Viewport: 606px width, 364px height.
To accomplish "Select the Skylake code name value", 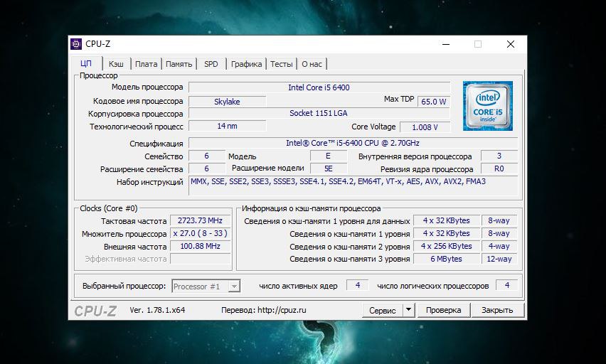I will [228, 102].
